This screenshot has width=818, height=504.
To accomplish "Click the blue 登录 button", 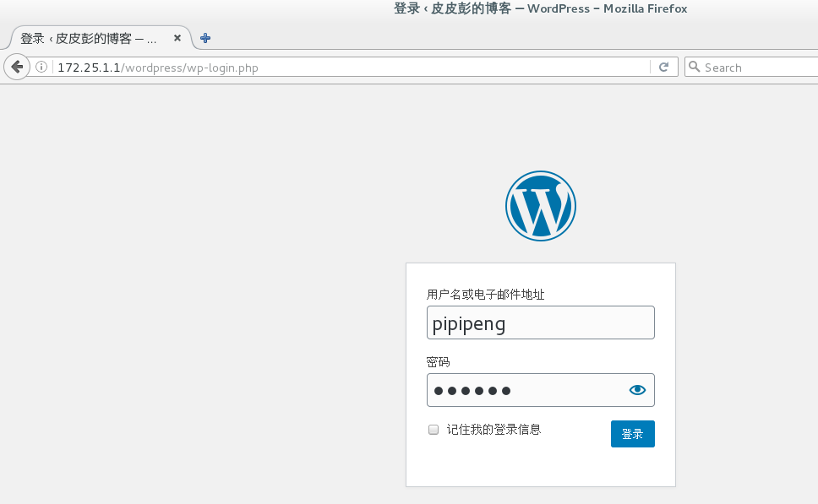I will 632,434.
